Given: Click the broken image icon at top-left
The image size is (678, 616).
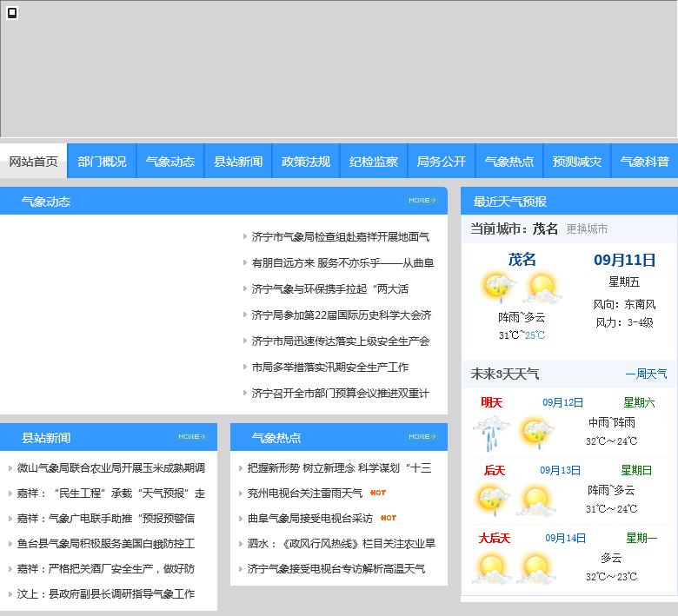Looking at the screenshot, I should point(12,13).
